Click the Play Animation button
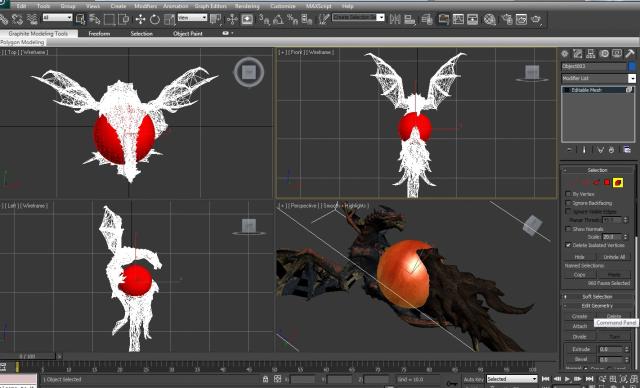Image resolution: width=640 pixels, height=388 pixels. click(567, 379)
